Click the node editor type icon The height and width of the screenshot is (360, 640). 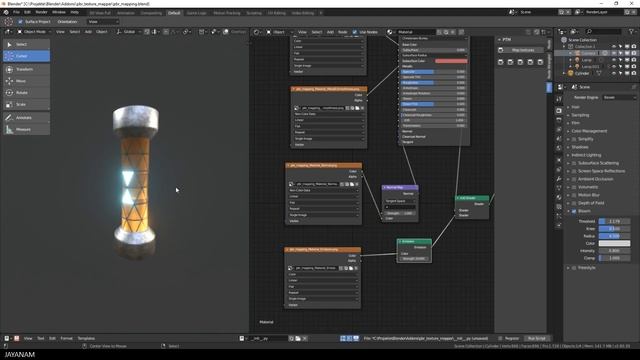[x=257, y=32]
